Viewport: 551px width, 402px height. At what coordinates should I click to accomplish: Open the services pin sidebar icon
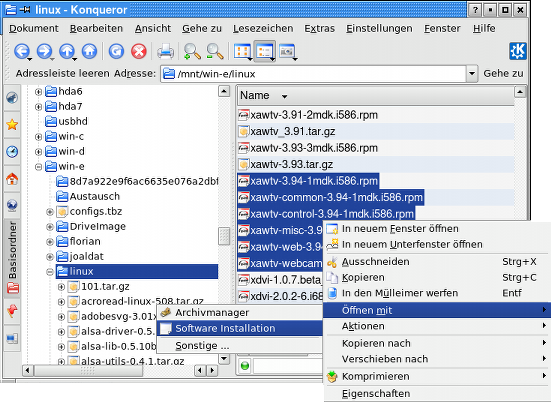(12, 311)
